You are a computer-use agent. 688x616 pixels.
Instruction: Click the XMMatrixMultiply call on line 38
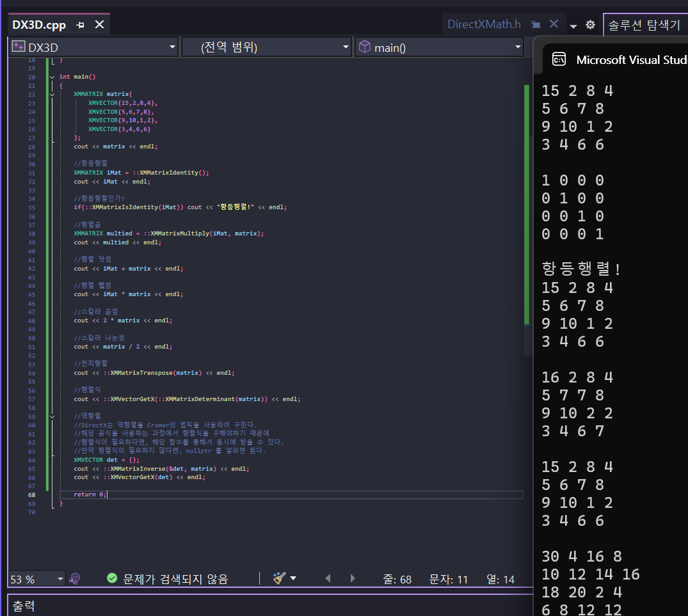(x=204, y=233)
